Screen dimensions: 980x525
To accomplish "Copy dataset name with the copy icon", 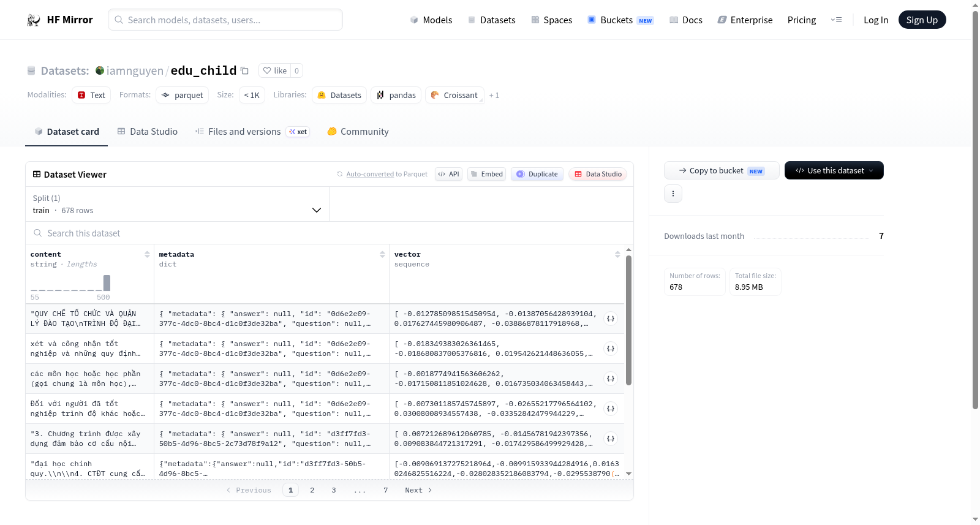I will coord(244,70).
